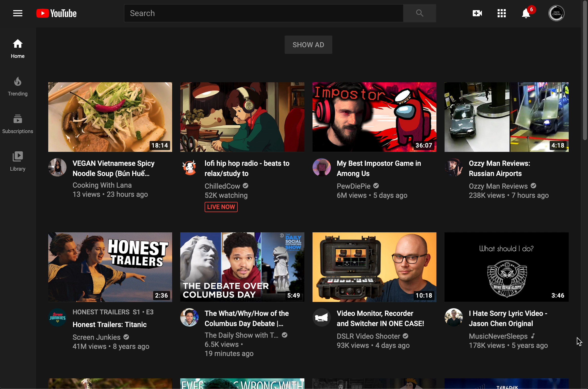The image size is (588, 389).
Task: Play the Ozzy Man Russian Airports thumbnail
Action: [x=506, y=117]
